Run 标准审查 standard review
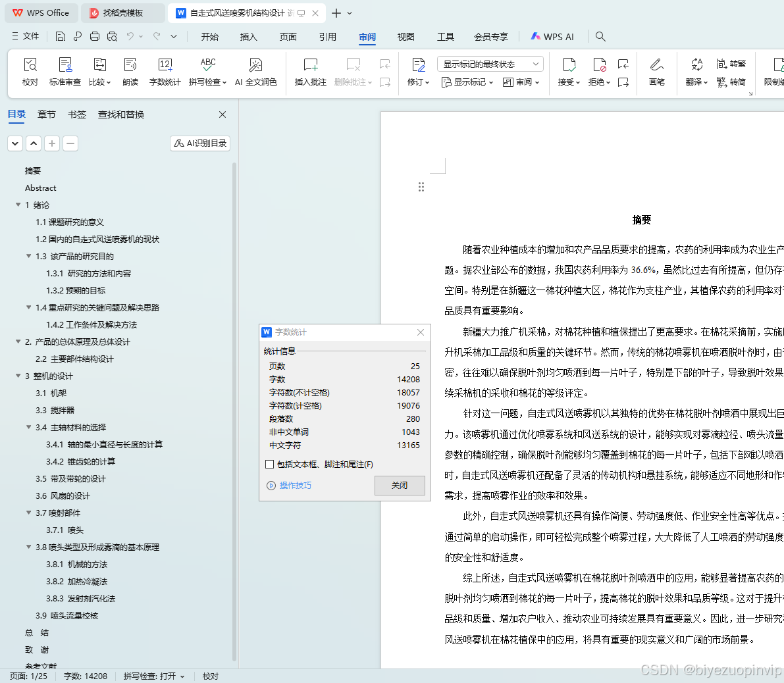This screenshot has height=683, width=784. pyautogui.click(x=65, y=72)
